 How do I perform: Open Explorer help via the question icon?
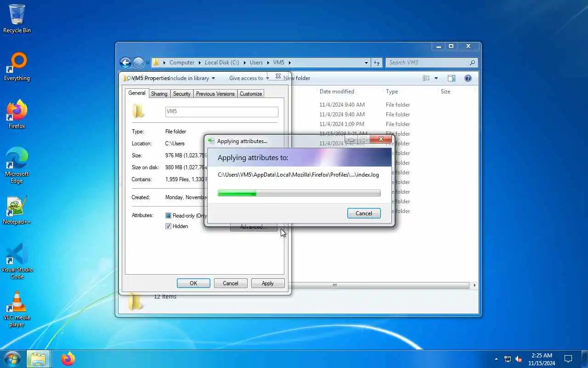468,78
